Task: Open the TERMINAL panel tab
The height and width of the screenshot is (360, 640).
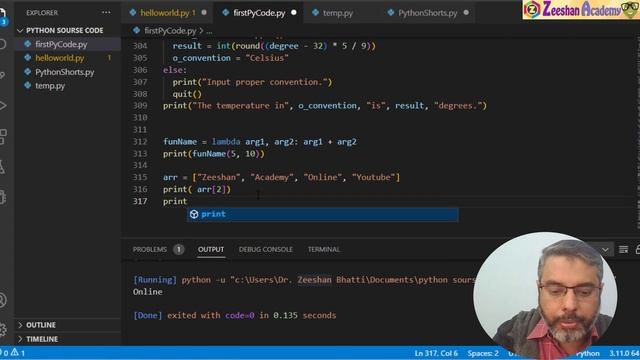Action: click(x=324, y=249)
